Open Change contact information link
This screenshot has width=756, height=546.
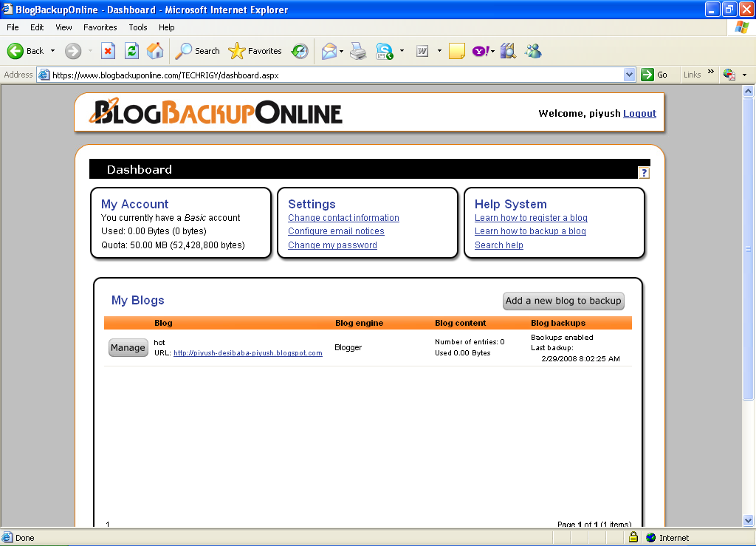[344, 218]
